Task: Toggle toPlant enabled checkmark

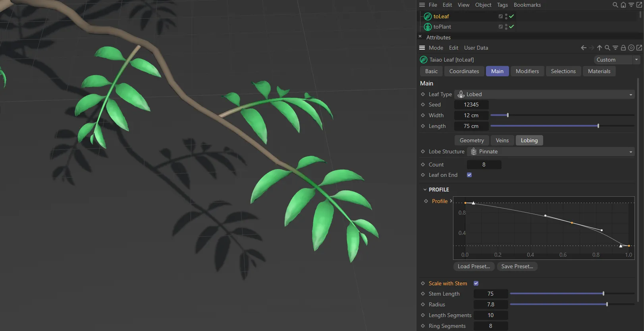Action: click(512, 27)
